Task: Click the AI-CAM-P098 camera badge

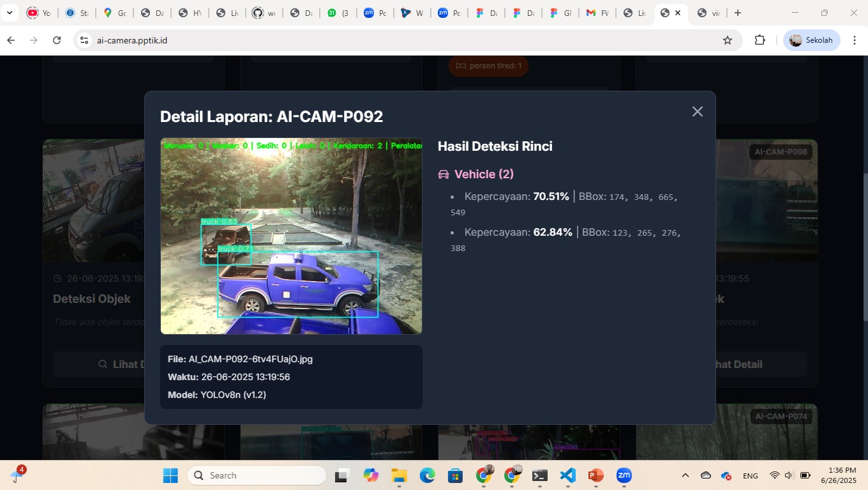Action: [x=781, y=152]
